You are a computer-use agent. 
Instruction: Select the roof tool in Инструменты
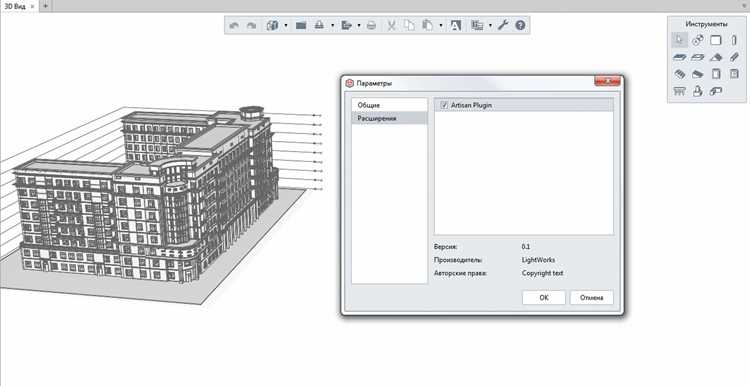716,57
